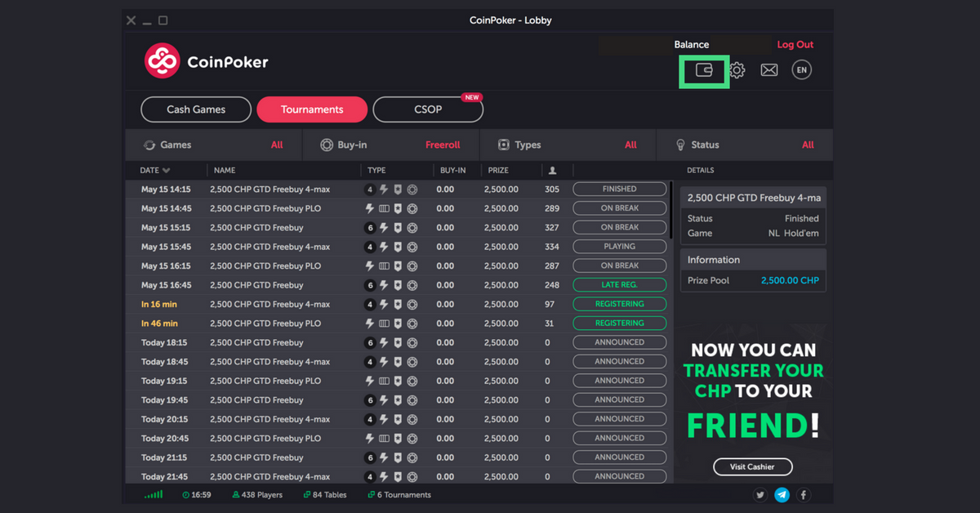Image resolution: width=980 pixels, height=513 pixels.
Task: Click the Log Out link
Action: [795, 45]
